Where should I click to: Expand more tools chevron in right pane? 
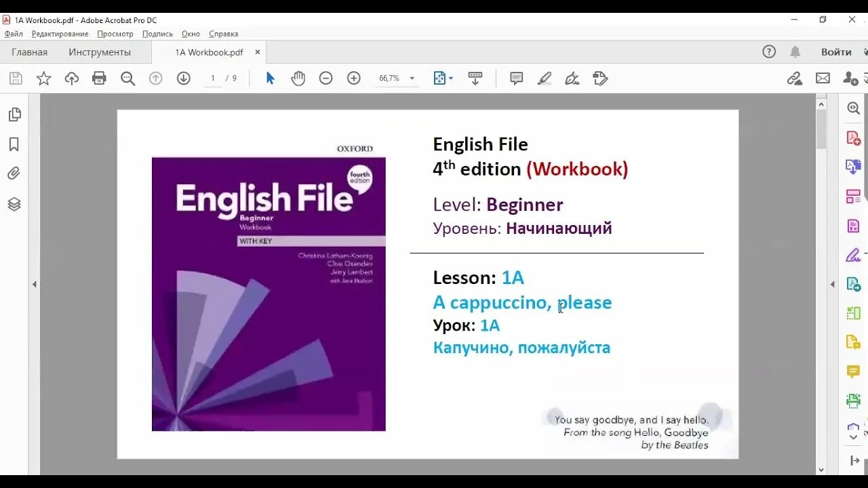point(854,437)
